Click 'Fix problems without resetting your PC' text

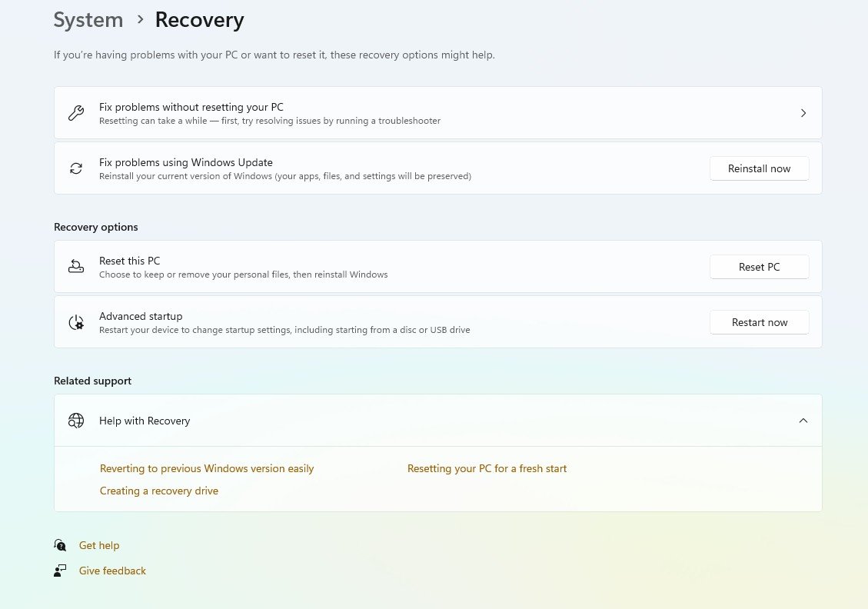191,107
